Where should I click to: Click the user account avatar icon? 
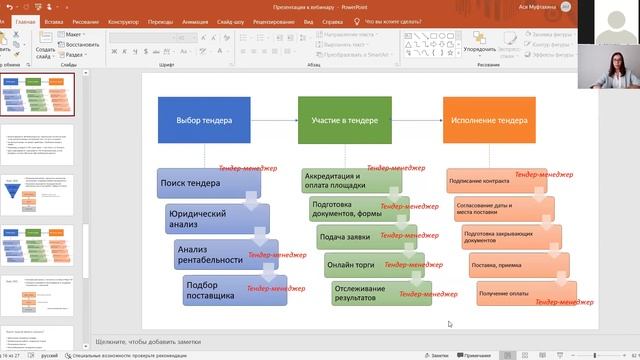pos(566,7)
